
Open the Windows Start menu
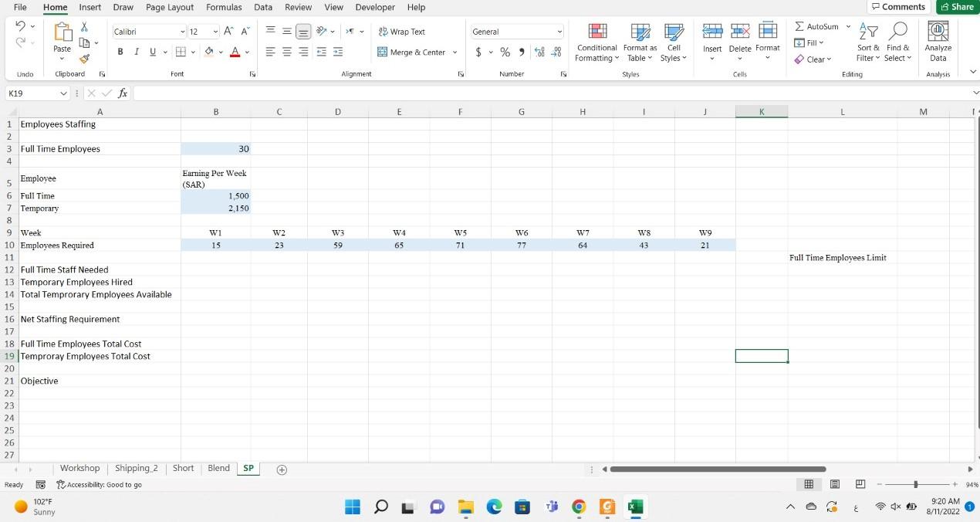(x=352, y=507)
